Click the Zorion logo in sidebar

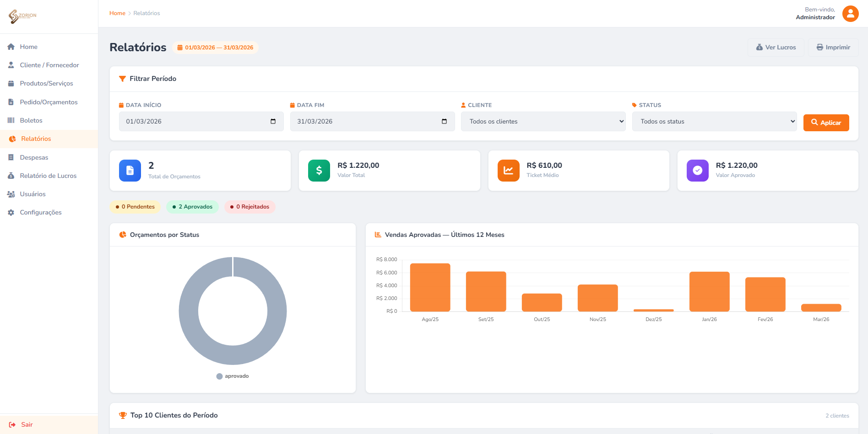[22, 16]
